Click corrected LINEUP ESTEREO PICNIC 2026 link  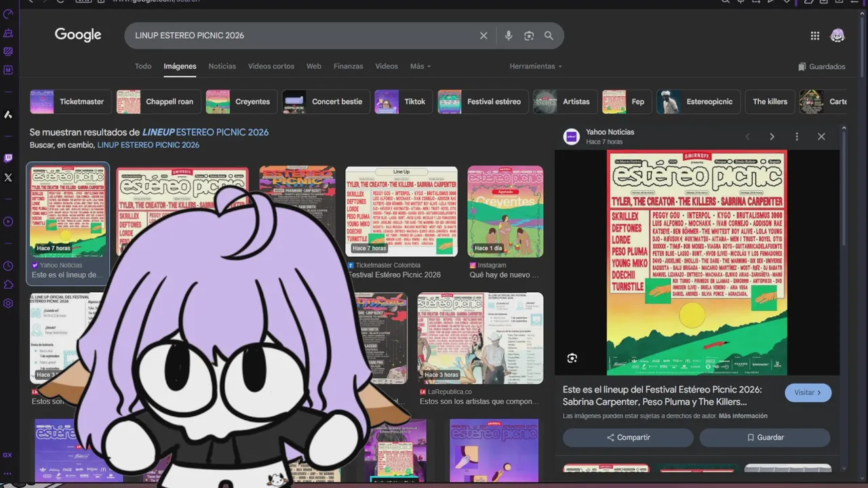tap(205, 132)
